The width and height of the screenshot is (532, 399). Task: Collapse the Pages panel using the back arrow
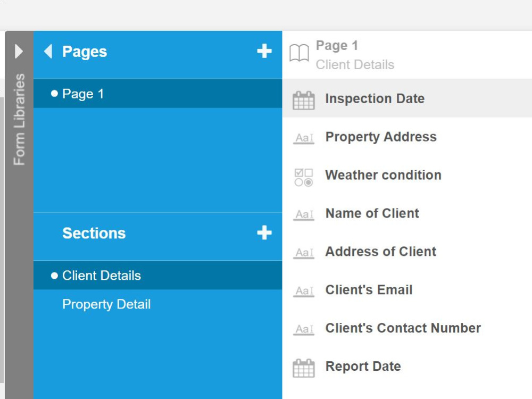[x=48, y=51]
